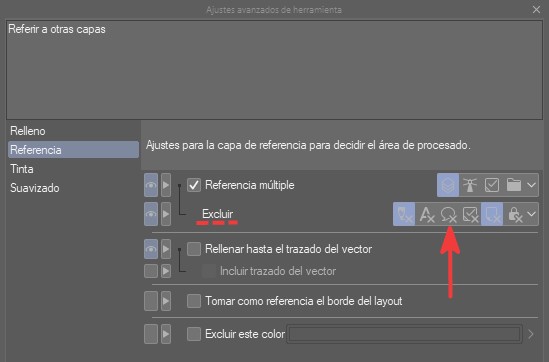Select the Reference layer lighthouse icon
This screenshot has height=362, width=549.
point(470,185)
